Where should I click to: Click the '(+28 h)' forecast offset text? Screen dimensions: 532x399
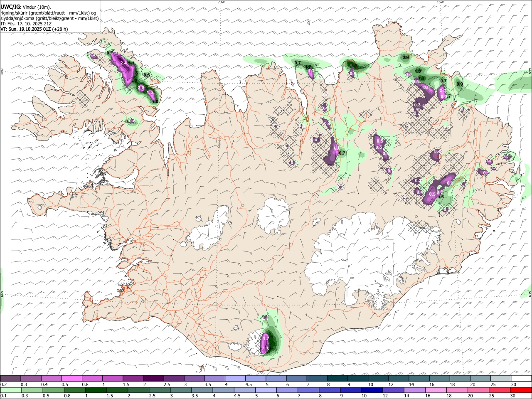point(60,29)
